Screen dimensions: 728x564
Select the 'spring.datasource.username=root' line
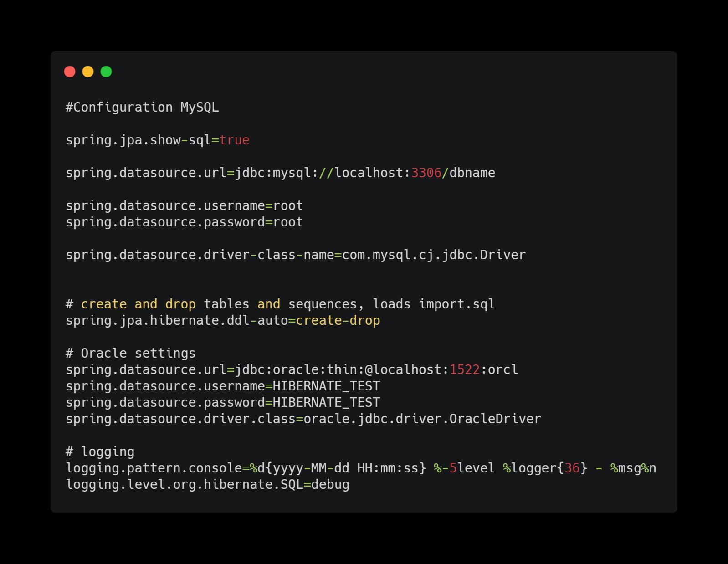[x=185, y=206]
